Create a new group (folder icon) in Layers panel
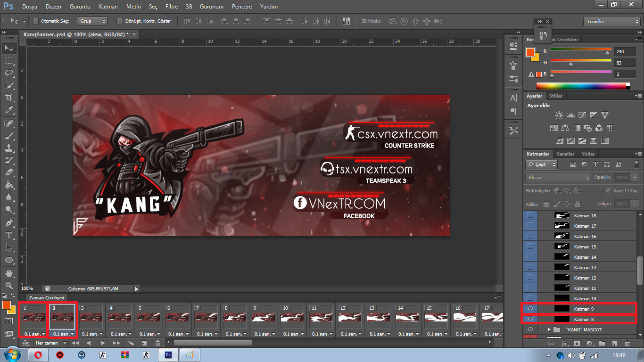Screen dimensions: 644x362 click(602, 344)
